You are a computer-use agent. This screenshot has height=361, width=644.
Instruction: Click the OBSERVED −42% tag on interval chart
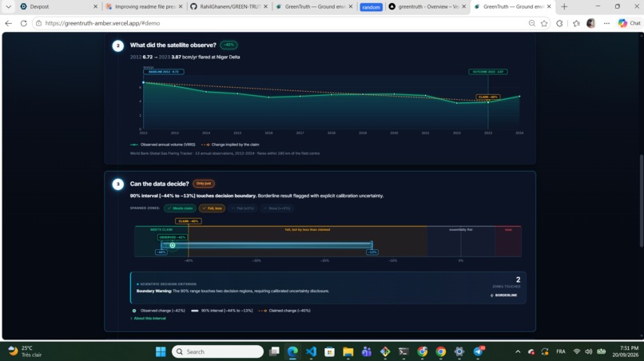click(x=173, y=237)
